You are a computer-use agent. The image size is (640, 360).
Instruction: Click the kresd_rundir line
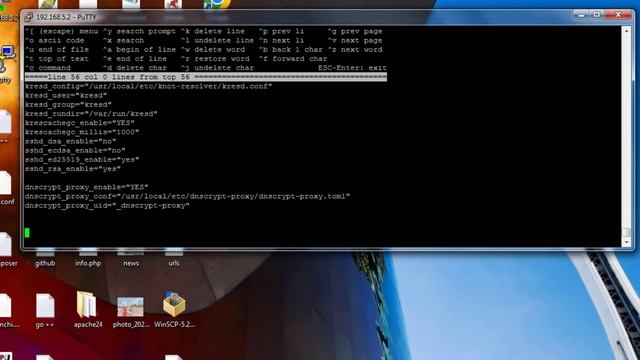point(91,113)
